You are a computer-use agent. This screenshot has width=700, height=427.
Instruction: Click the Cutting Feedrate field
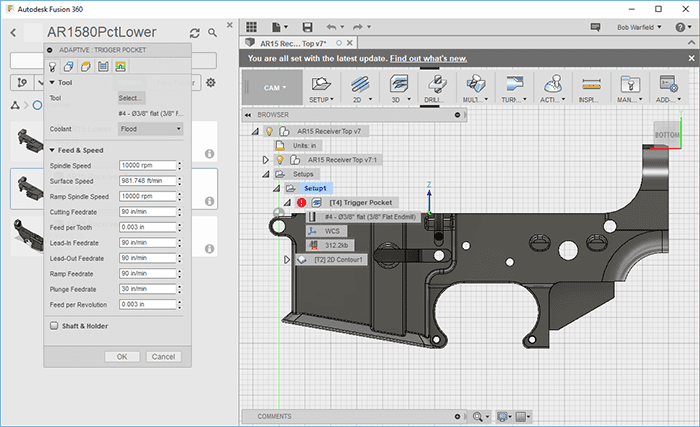(x=147, y=212)
